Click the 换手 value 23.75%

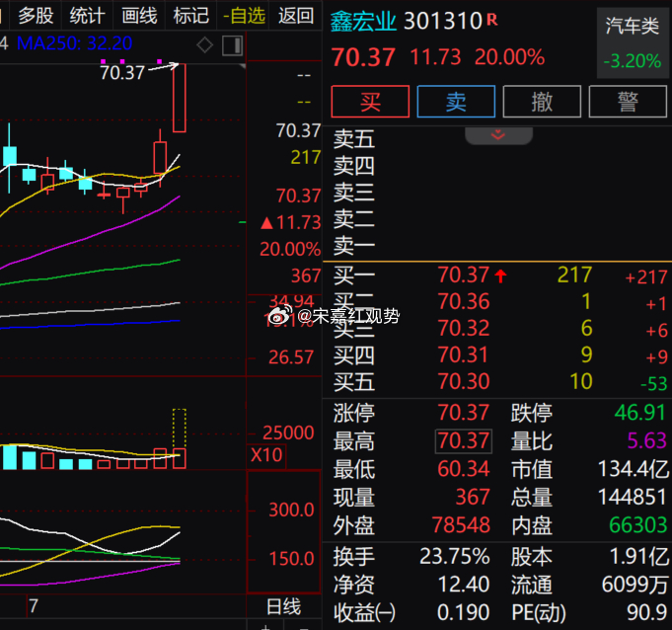455,557
